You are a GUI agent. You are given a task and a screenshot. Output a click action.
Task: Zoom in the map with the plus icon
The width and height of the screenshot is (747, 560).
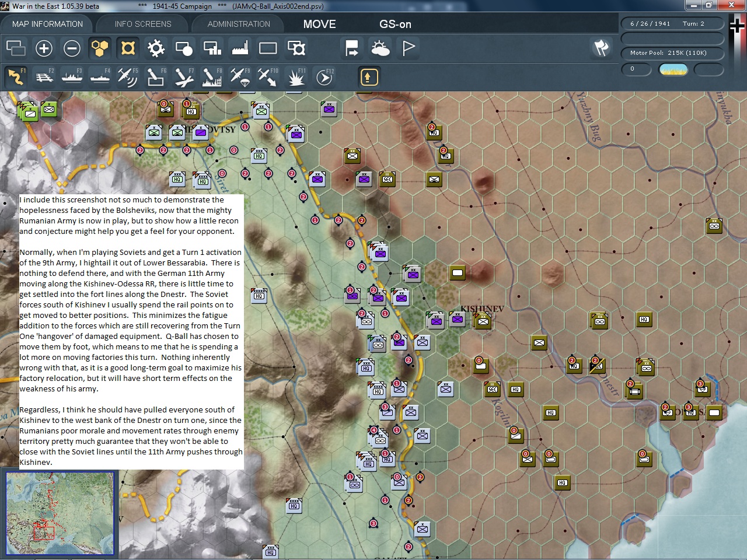click(44, 48)
